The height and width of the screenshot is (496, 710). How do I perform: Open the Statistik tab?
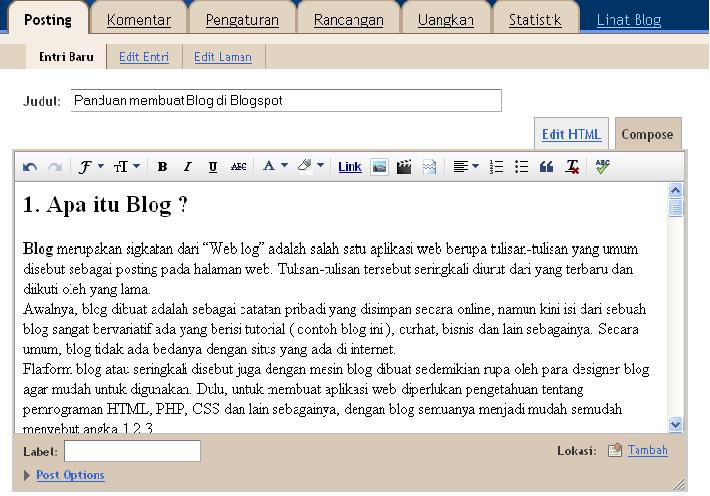coord(535,20)
